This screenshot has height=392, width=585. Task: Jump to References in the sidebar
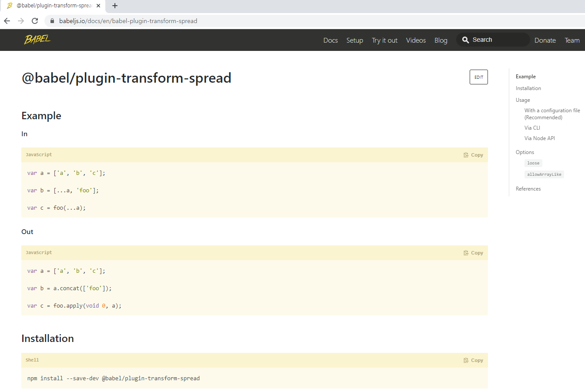coord(528,189)
